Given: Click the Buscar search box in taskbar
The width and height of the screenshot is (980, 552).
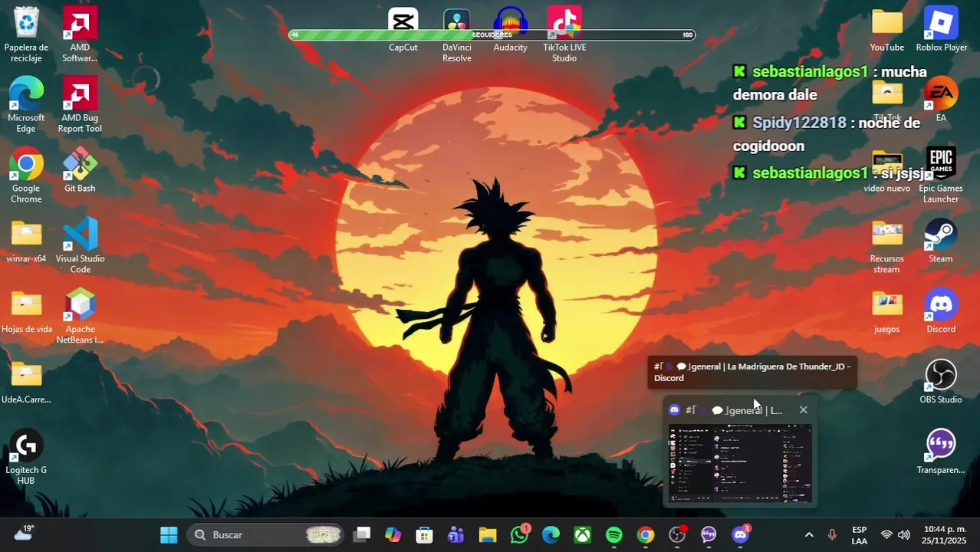Looking at the screenshot, I should [265, 535].
